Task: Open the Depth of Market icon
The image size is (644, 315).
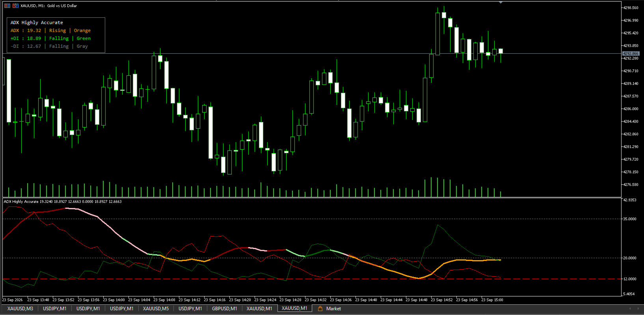Action: 15,6
